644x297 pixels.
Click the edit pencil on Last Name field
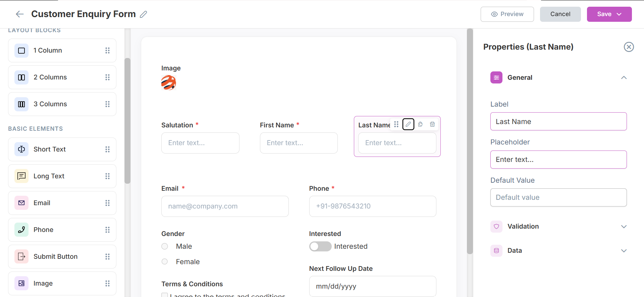408,124
